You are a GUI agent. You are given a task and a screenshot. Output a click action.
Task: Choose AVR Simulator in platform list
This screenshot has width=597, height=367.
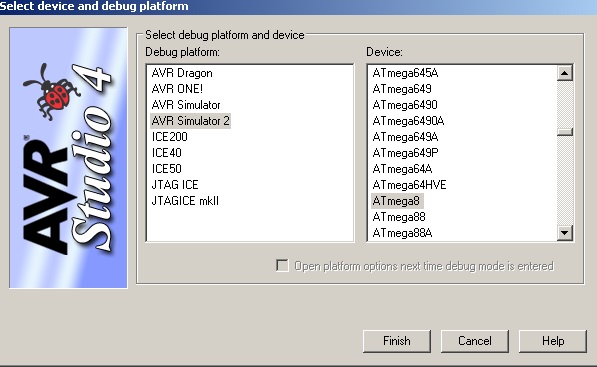[186, 105]
